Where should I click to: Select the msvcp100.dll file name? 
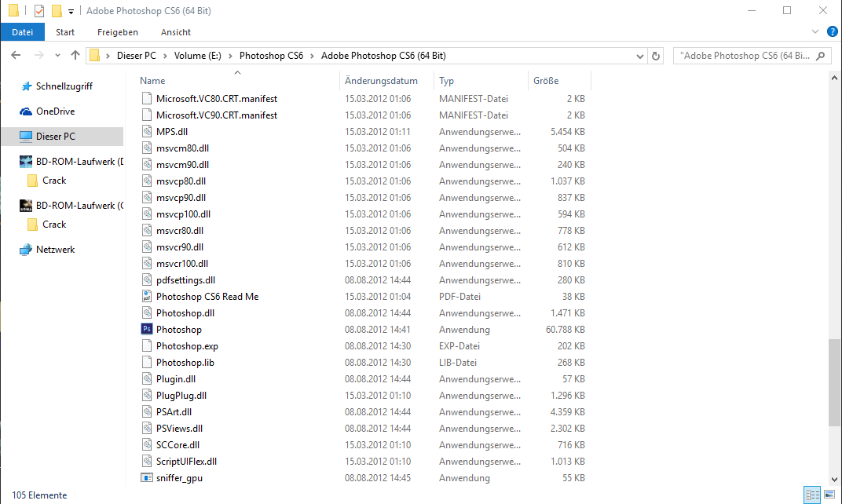(x=183, y=214)
